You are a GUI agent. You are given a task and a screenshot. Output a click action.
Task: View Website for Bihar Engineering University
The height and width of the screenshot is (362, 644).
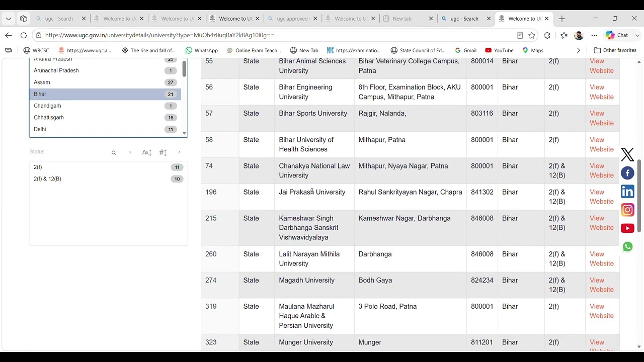pos(601,92)
